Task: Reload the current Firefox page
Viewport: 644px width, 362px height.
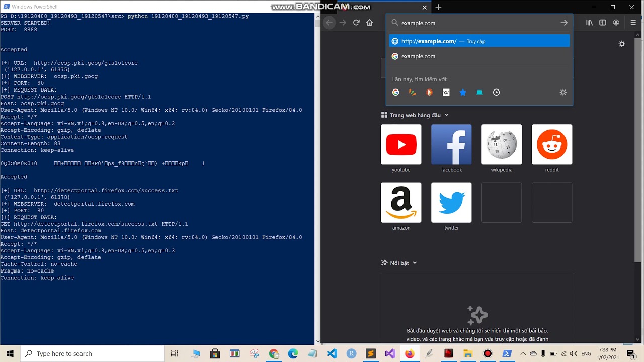Action: (356, 23)
